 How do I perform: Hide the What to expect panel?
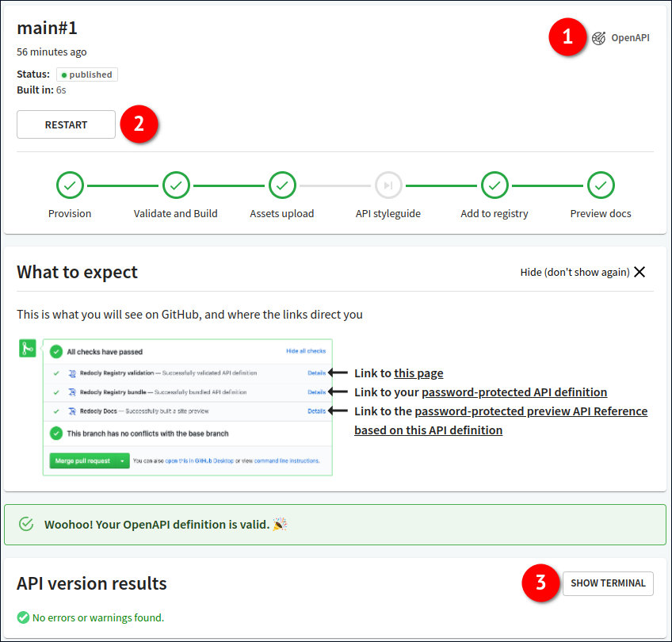640,272
